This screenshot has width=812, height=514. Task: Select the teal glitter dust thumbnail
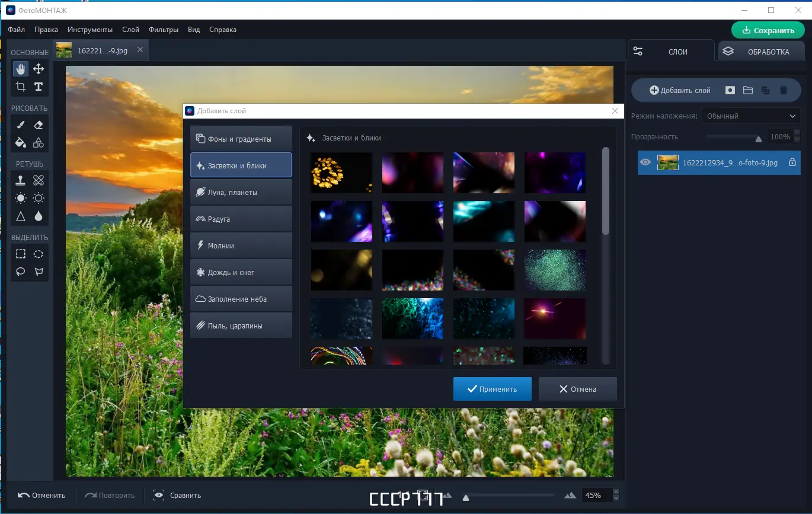pyautogui.click(x=555, y=270)
